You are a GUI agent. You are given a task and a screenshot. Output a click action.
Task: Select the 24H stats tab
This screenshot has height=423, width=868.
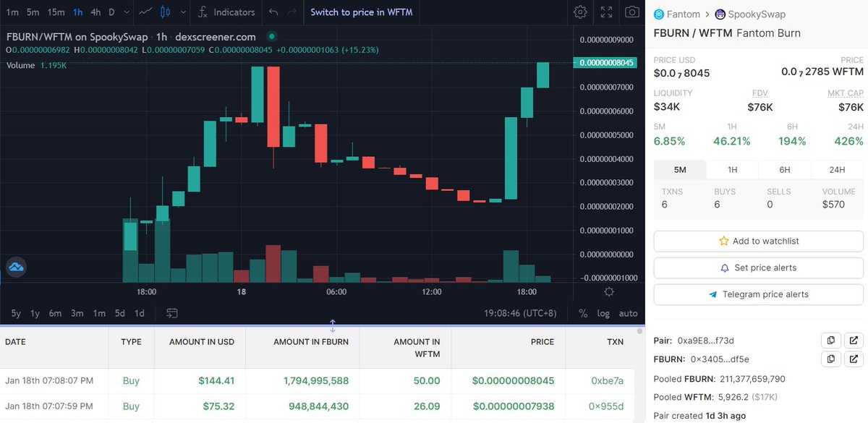[837, 170]
